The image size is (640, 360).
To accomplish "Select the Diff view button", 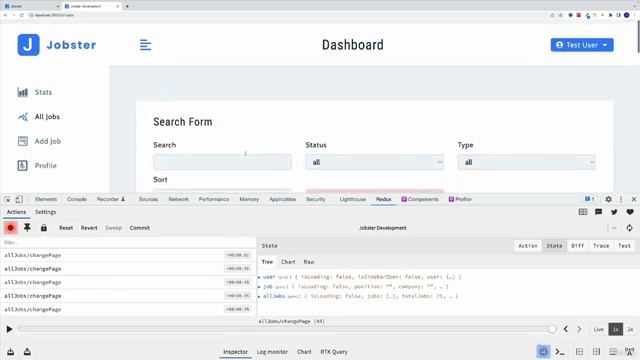I will [x=577, y=246].
